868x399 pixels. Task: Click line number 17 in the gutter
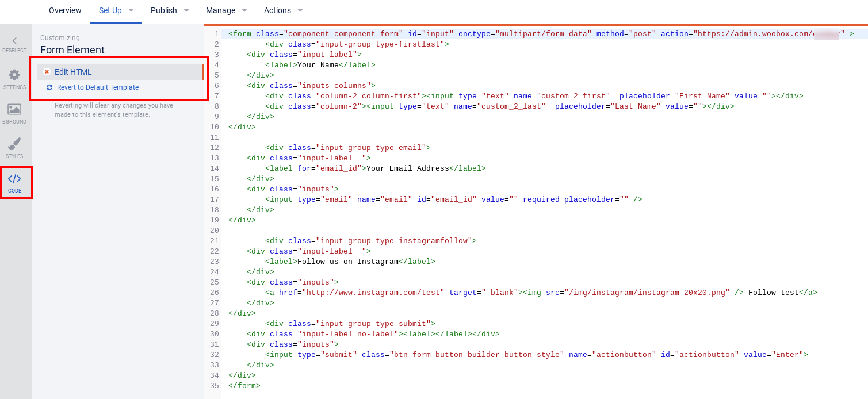[x=214, y=199]
